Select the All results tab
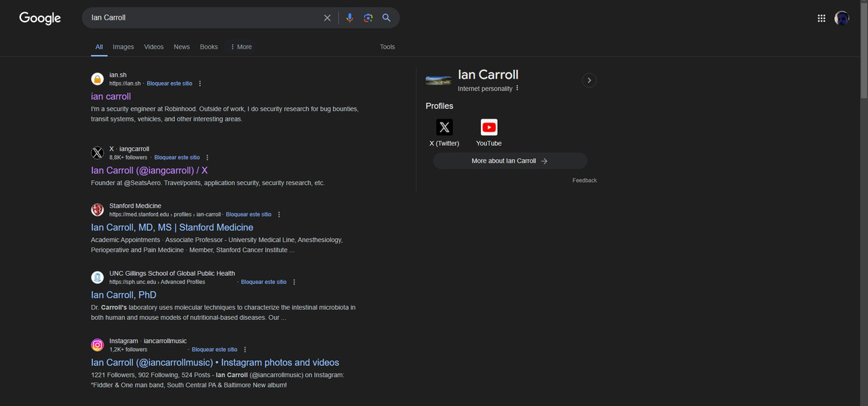The width and height of the screenshot is (868, 406). 99,47
